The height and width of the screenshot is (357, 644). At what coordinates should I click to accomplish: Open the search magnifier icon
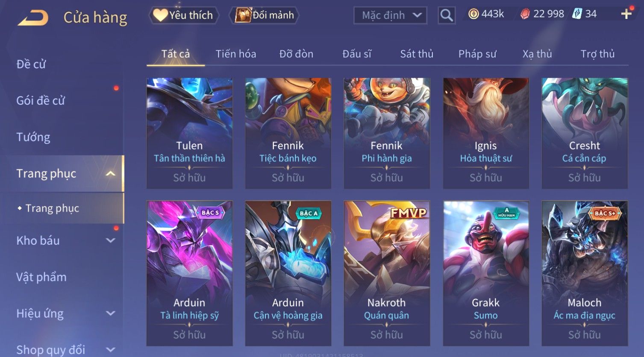click(447, 15)
